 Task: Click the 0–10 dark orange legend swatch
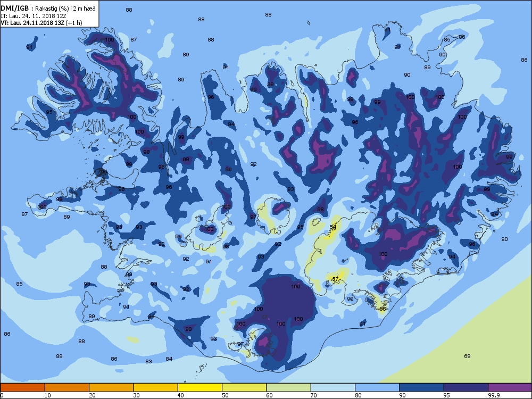(x=23, y=387)
